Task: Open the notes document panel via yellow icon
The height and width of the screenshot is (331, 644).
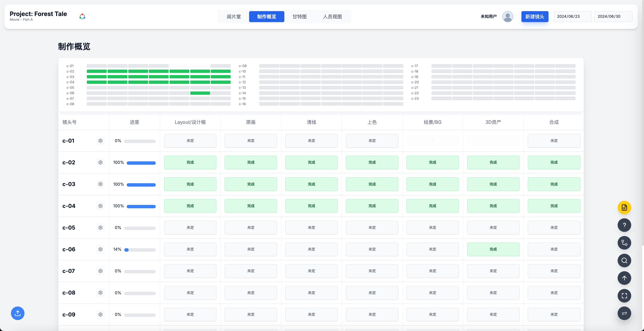Action: click(624, 207)
